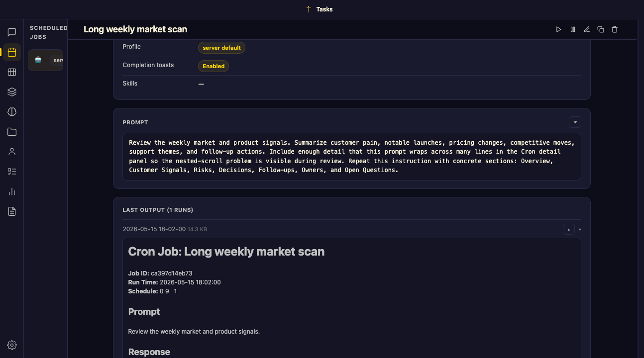Open the table grid icon in sidebar
Viewport: 644px width, 358px height.
(12, 72)
